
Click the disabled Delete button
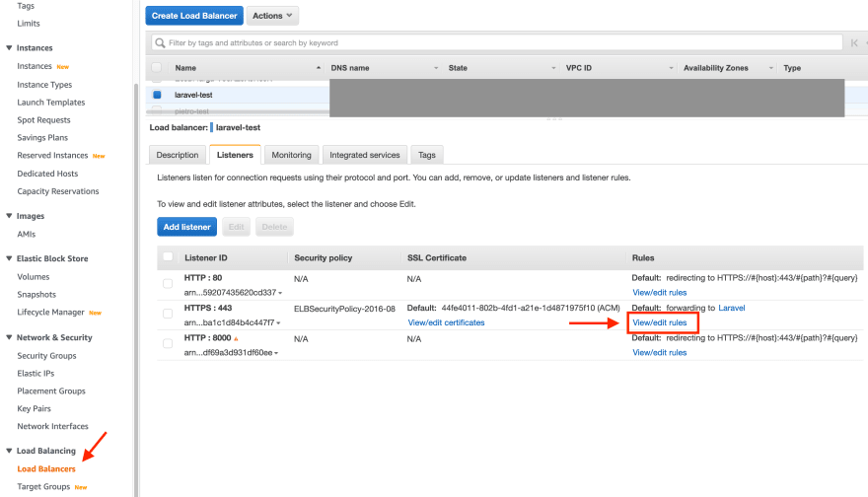(274, 227)
